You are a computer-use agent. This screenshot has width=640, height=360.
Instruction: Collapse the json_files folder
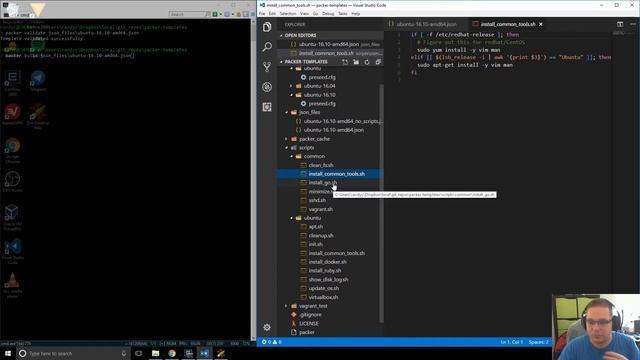pyautogui.click(x=309, y=112)
